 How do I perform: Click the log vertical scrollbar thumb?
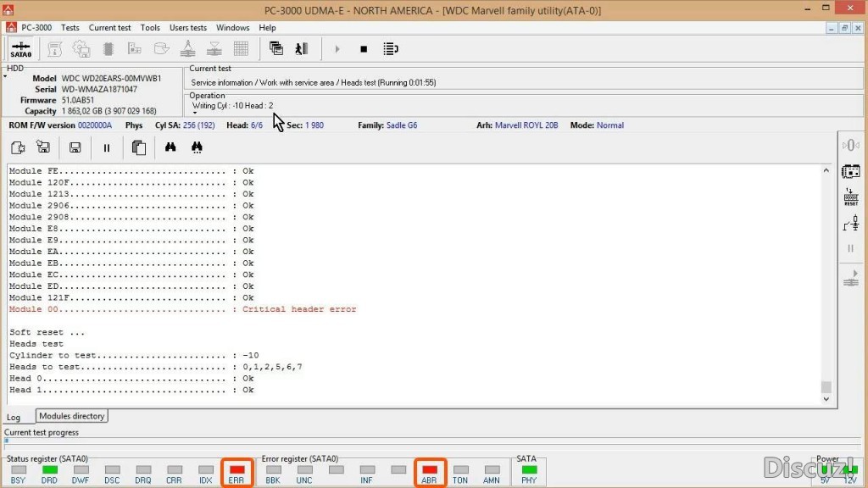[826, 386]
